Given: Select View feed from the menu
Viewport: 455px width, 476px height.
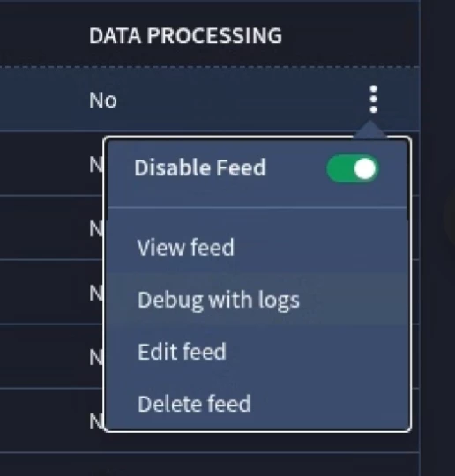Looking at the screenshot, I should tap(186, 247).
